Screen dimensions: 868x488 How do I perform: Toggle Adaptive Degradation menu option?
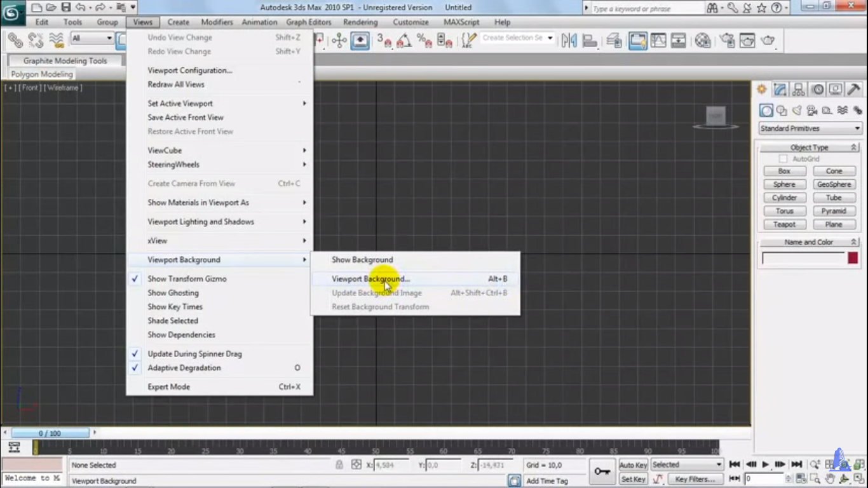pyautogui.click(x=184, y=368)
